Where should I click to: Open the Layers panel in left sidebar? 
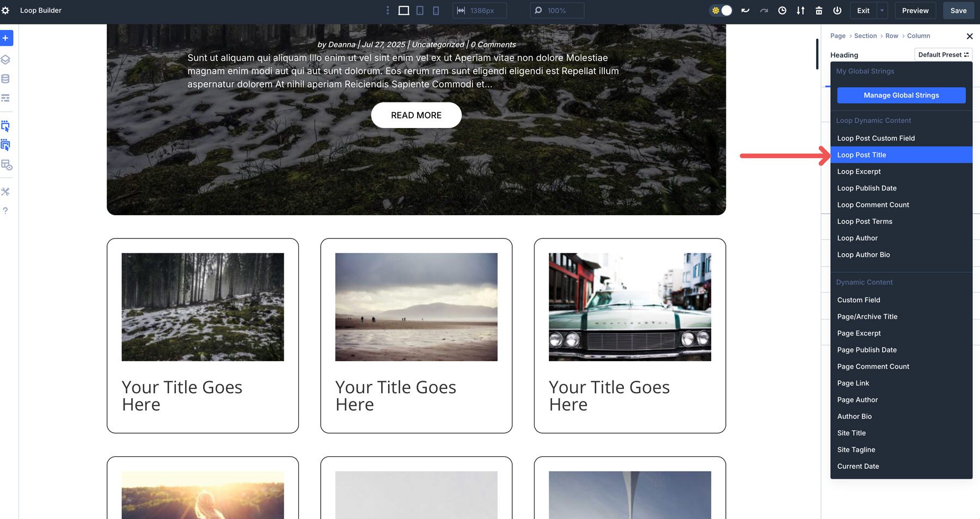tap(7, 60)
